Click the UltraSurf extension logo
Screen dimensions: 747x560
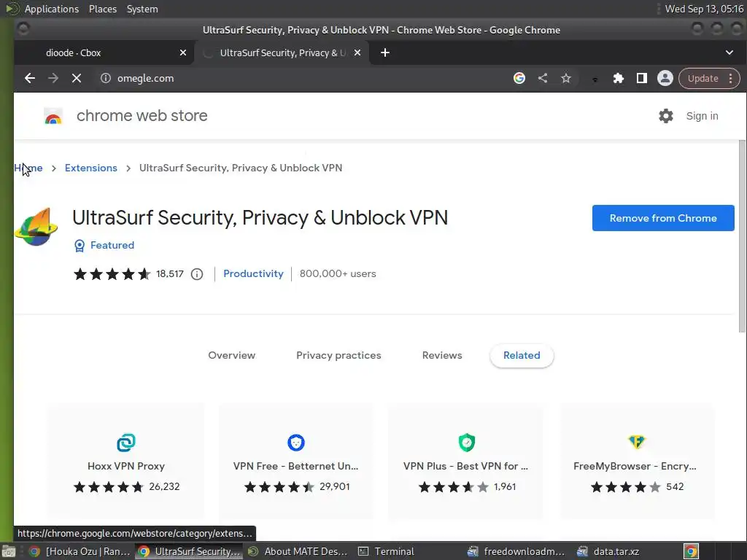click(x=36, y=227)
